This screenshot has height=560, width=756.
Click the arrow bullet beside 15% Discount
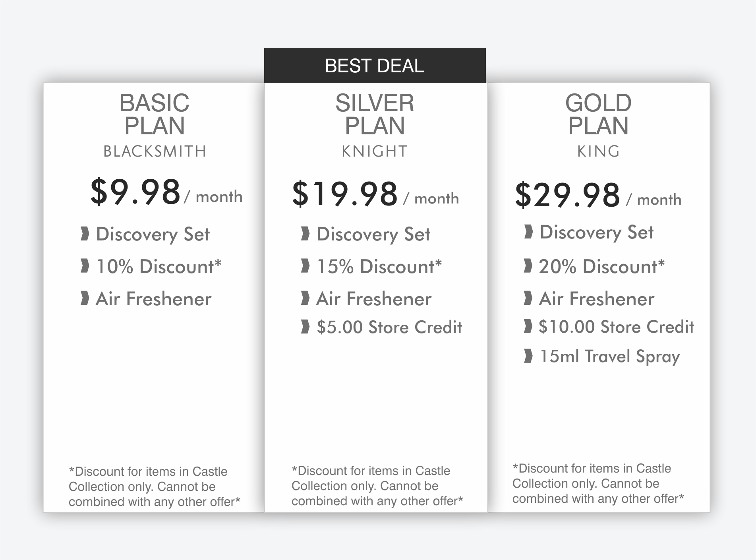(305, 266)
